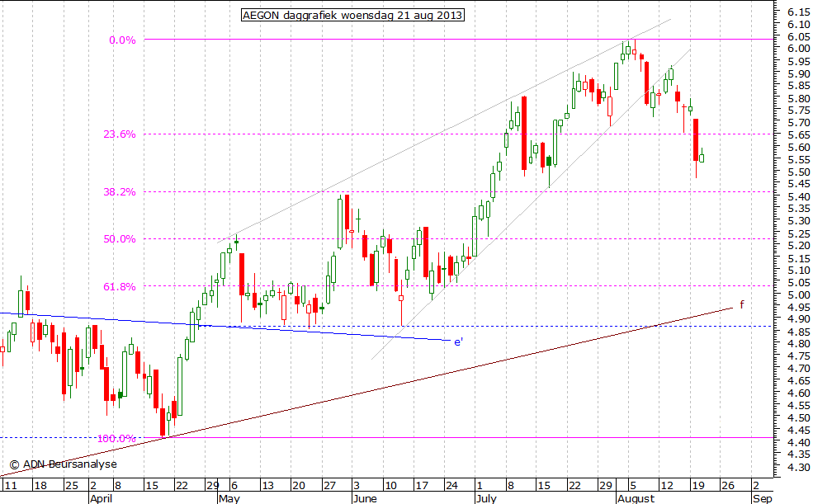Click the 4.30 price on the price axis
Image resolution: width=813 pixels, height=504 pixels.
[798, 467]
